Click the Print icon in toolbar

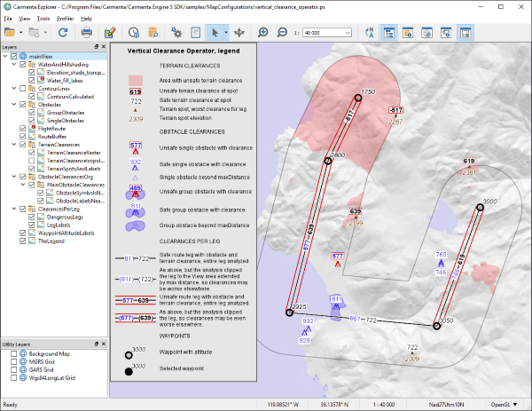click(x=87, y=32)
